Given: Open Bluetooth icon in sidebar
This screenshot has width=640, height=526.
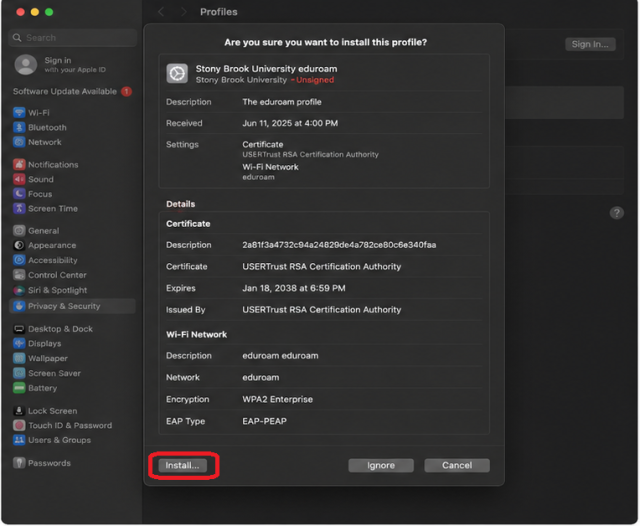Looking at the screenshot, I should point(19,127).
